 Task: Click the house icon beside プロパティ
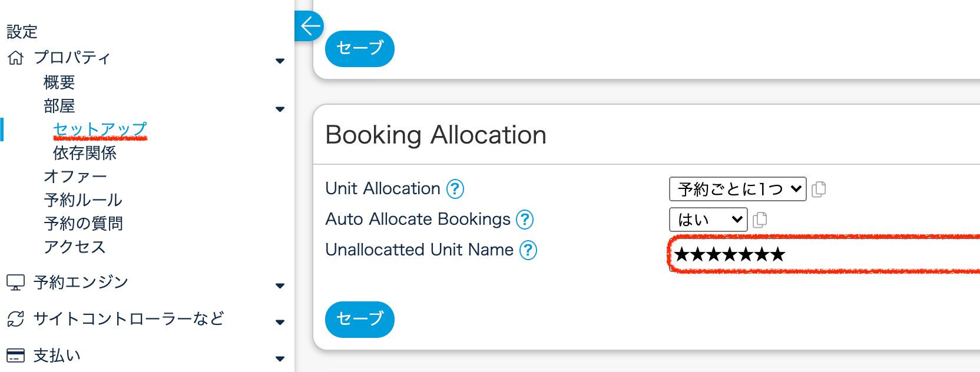click(x=16, y=58)
